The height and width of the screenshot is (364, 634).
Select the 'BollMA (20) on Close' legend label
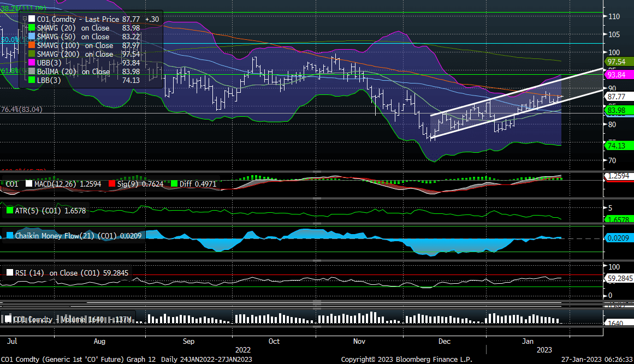[x=74, y=71]
